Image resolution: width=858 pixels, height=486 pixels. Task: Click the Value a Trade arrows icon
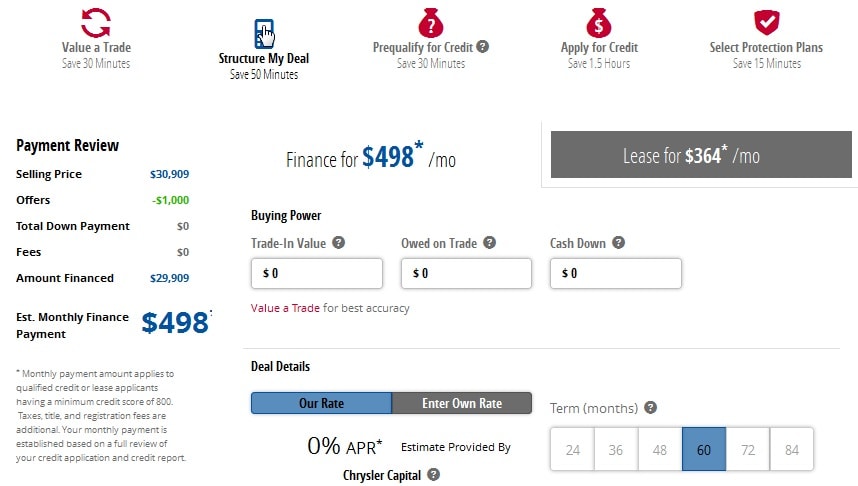coord(96,22)
